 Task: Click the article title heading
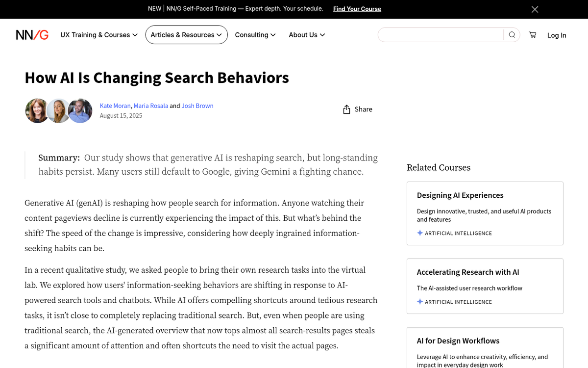click(x=157, y=78)
